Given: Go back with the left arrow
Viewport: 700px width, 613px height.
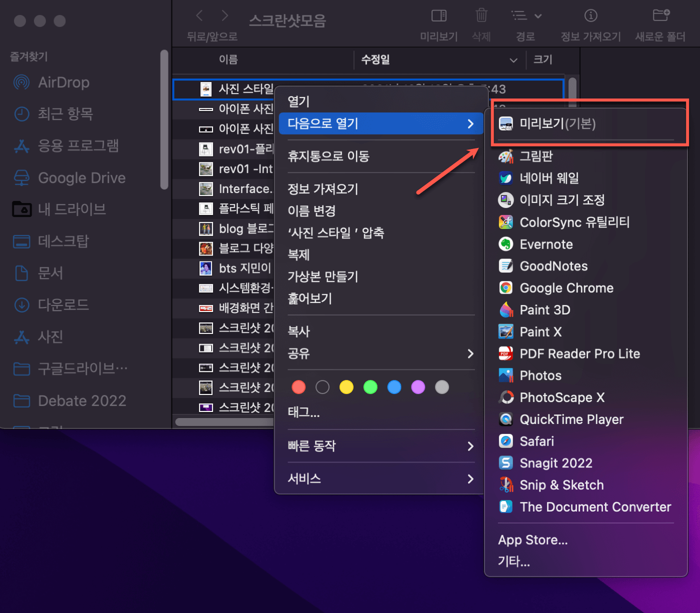Looking at the screenshot, I should point(199,15).
